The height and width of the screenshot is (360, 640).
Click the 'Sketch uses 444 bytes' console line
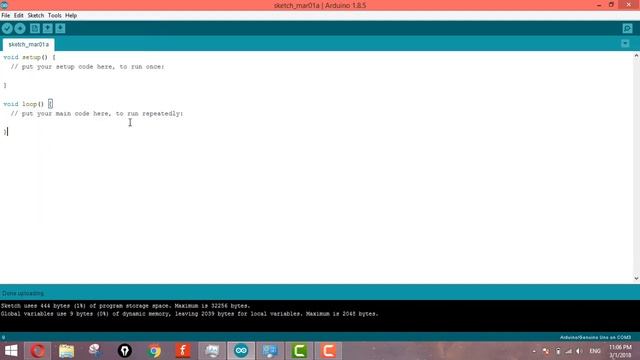click(x=125, y=306)
